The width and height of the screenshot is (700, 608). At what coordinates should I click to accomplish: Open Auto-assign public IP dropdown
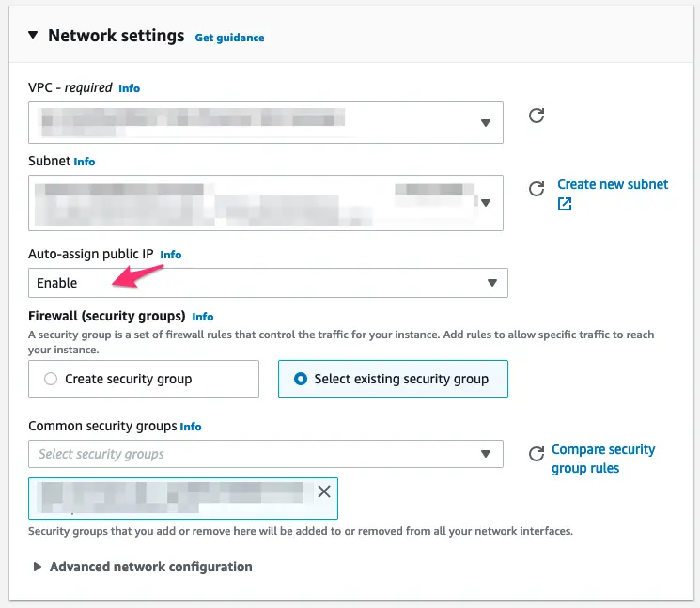[268, 283]
